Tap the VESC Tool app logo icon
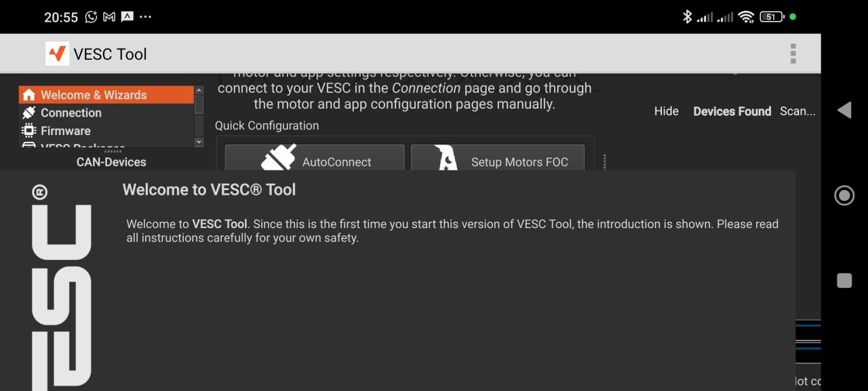The image size is (868, 391). [58, 54]
